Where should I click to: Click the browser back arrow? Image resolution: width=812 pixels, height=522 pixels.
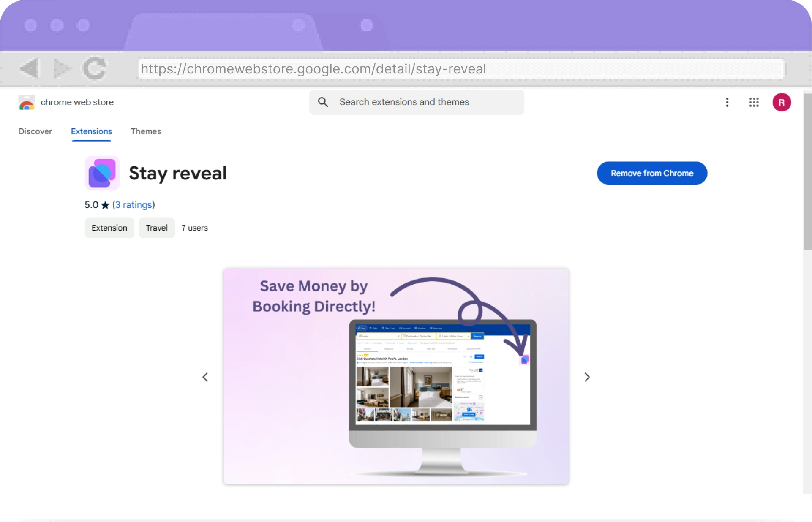pyautogui.click(x=30, y=68)
